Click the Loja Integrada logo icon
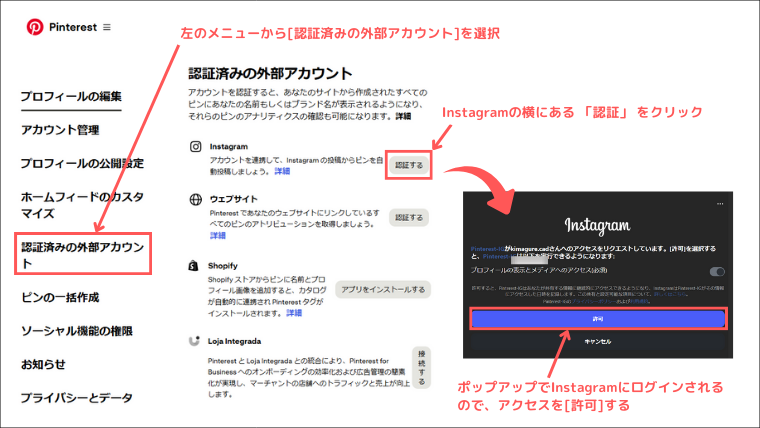The image size is (760, 428). 194,341
